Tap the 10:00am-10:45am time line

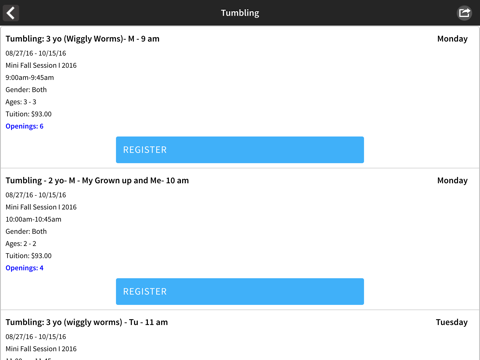click(33, 219)
